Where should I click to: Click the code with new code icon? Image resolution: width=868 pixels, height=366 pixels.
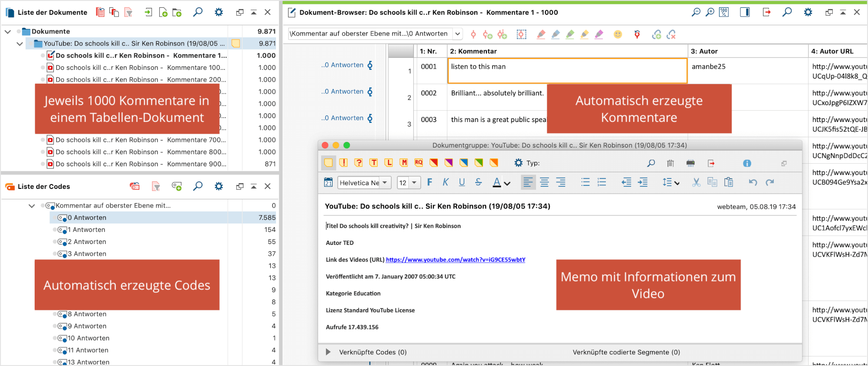[487, 34]
